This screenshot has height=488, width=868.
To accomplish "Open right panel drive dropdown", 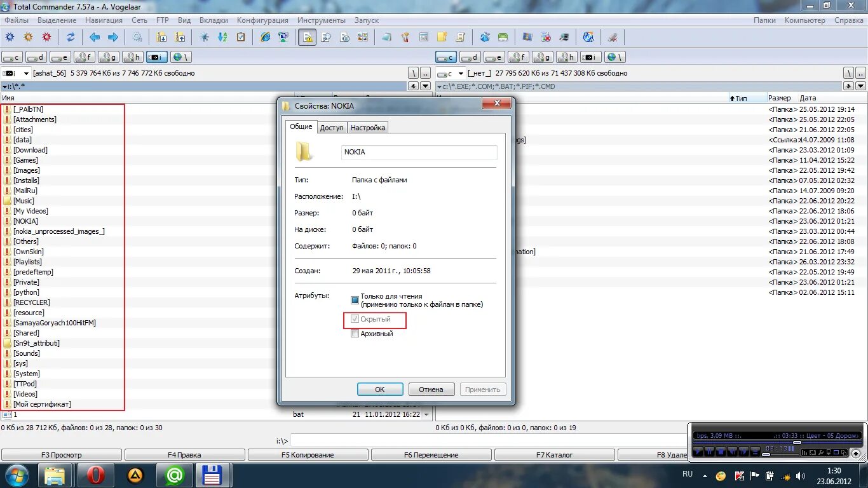I will 461,74.
